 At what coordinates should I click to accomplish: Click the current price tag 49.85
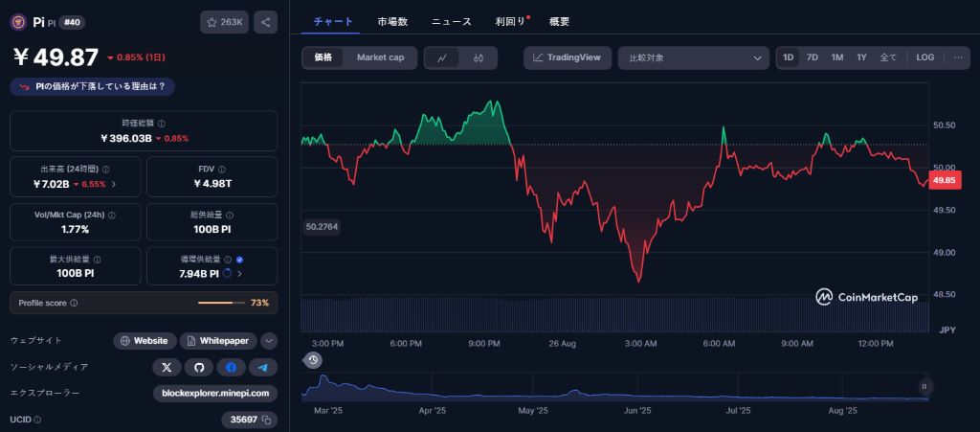[944, 181]
